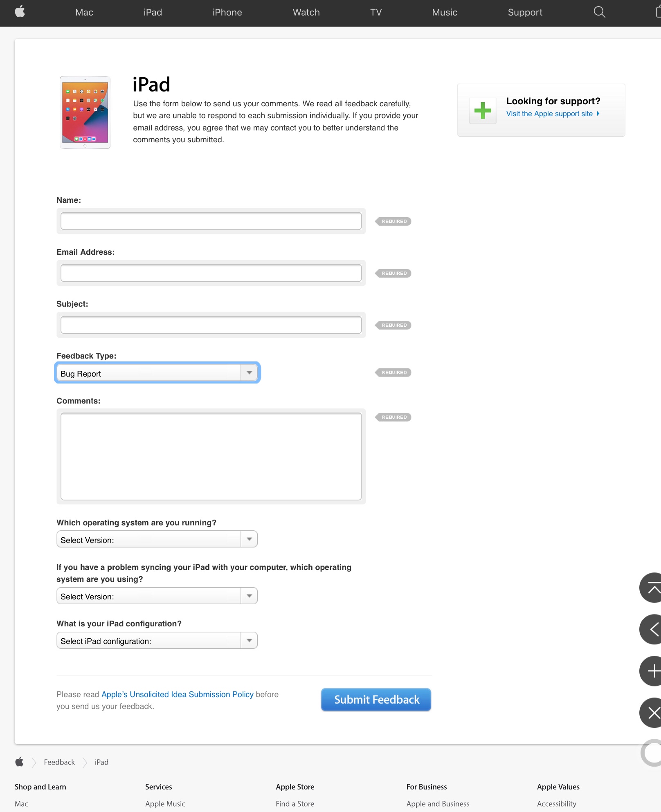Go to the Support navigation item
661x812 pixels.
coord(525,12)
